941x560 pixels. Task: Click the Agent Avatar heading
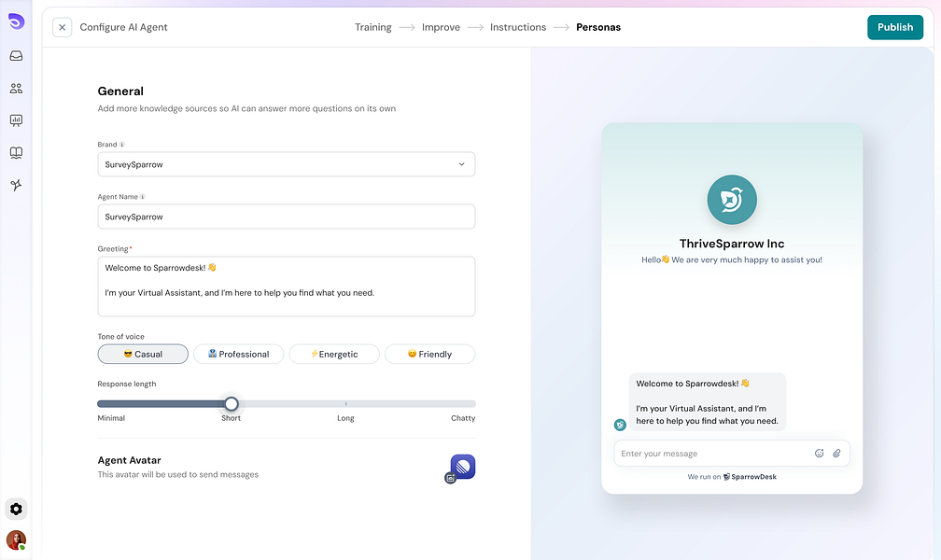pos(129,460)
